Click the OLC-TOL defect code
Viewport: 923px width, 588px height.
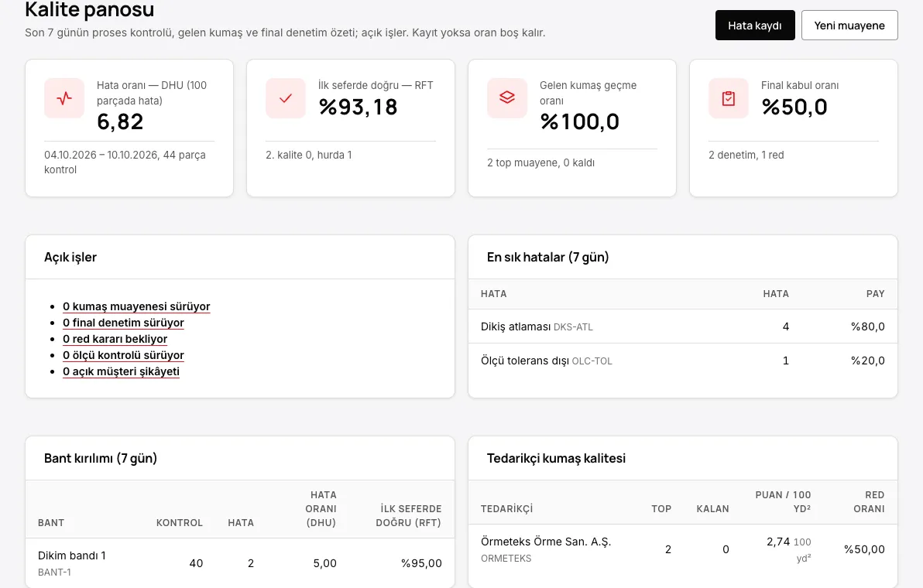click(592, 361)
